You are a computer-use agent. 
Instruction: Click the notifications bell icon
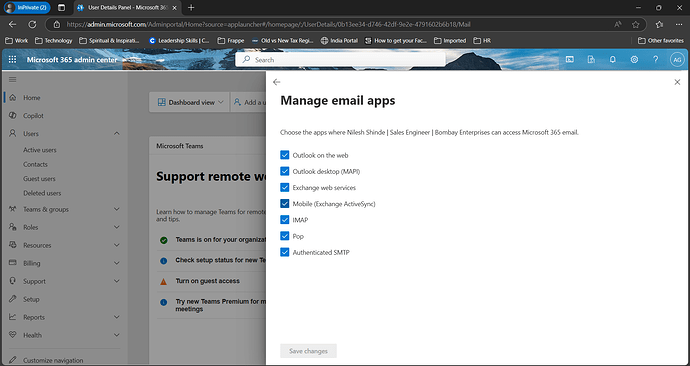[x=613, y=59]
